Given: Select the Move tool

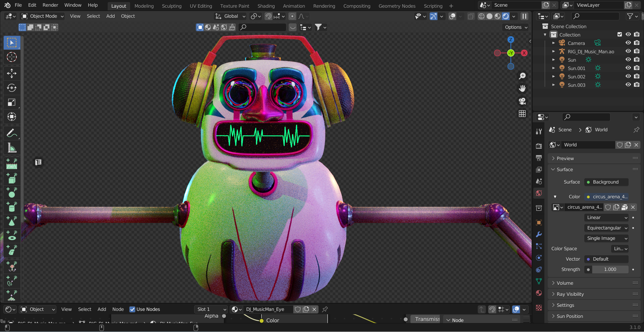Looking at the screenshot, I should (x=12, y=73).
